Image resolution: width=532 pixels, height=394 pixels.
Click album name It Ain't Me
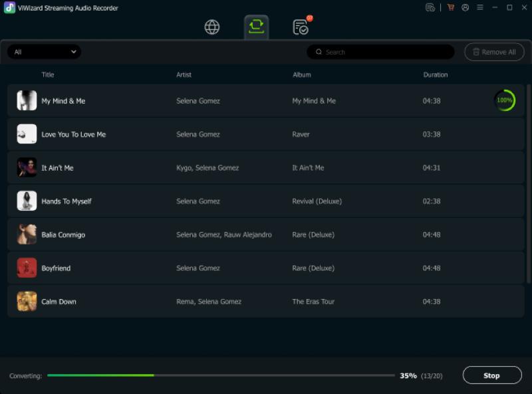(x=308, y=168)
